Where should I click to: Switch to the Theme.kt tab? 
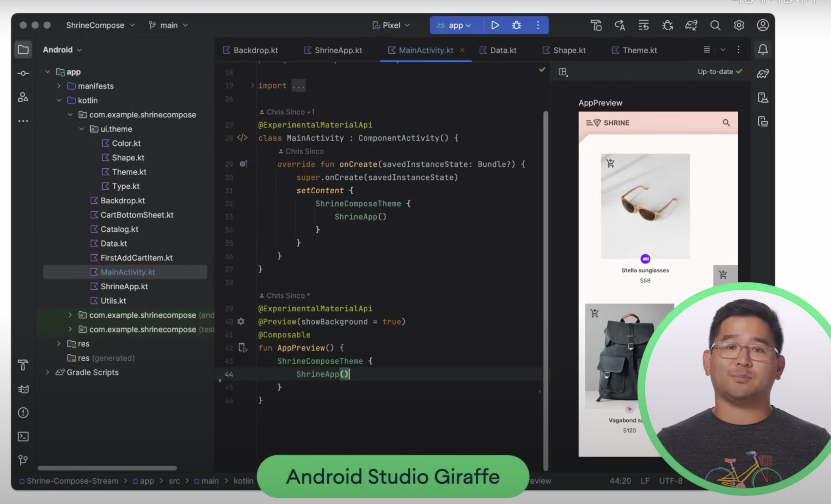634,50
